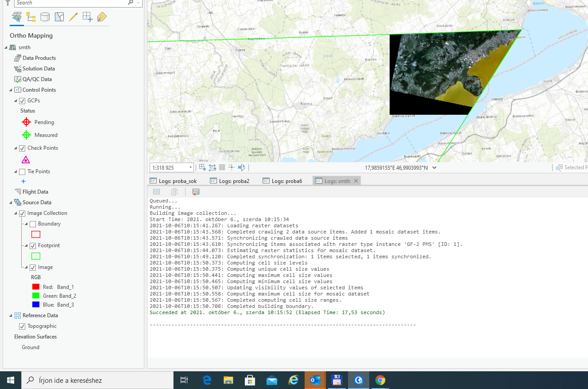The height and width of the screenshot is (389, 588).
Task: Click the magnifier icon in the Search box
Action: click(130, 2)
